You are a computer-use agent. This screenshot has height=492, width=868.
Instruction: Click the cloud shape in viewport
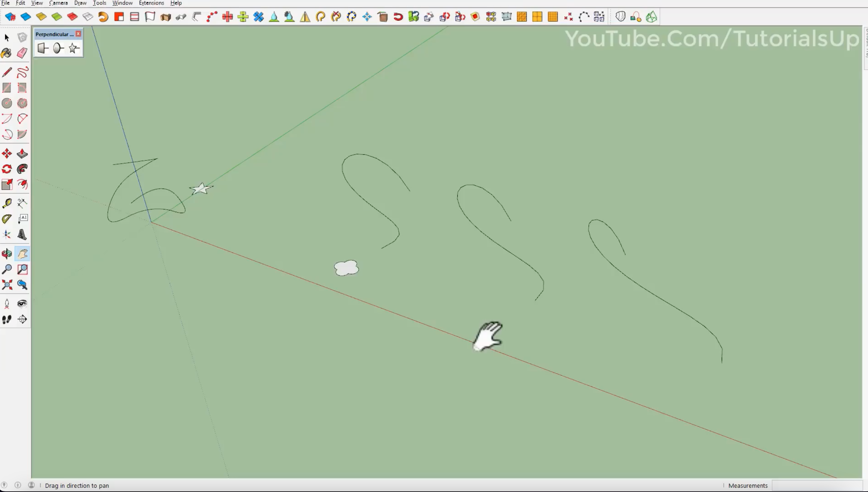(346, 268)
